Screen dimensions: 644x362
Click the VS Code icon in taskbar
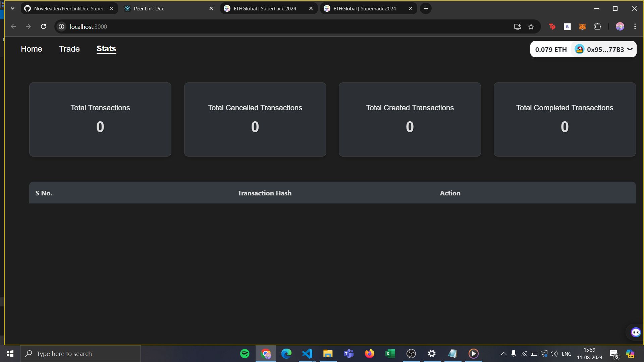(307, 354)
